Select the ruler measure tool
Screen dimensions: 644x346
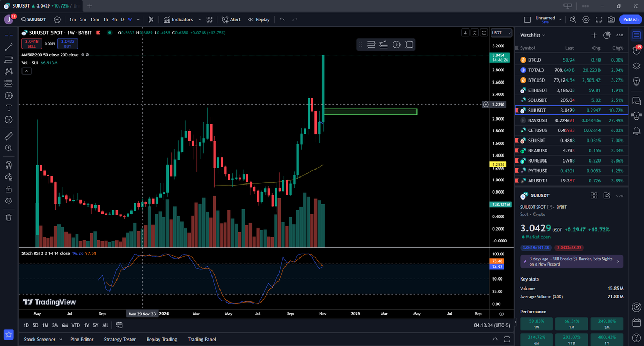pyautogui.click(x=9, y=136)
